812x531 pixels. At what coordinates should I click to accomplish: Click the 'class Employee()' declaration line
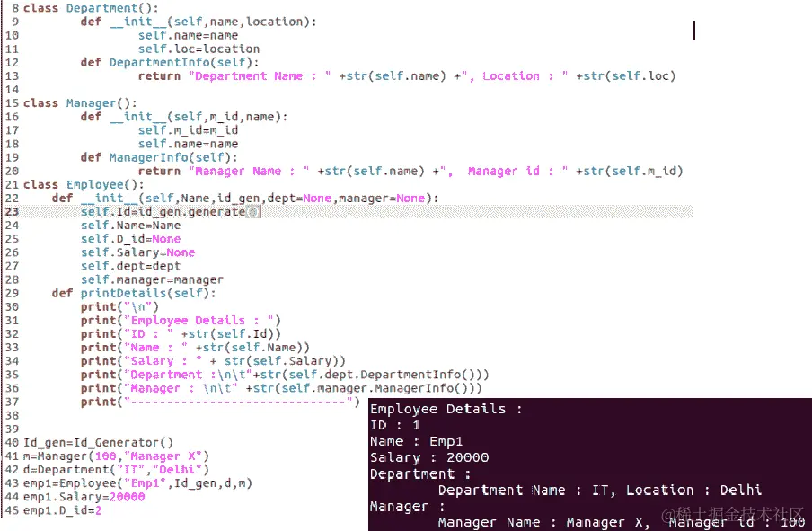coord(84,185)
